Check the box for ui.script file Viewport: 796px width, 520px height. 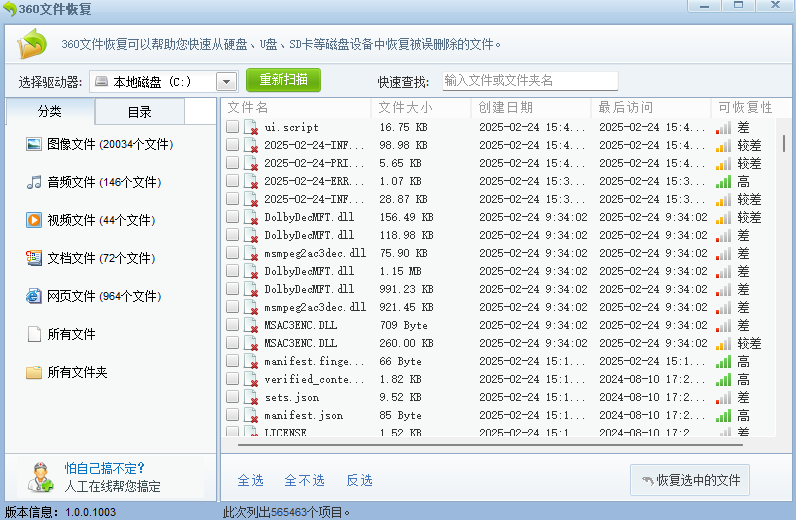(x=232, y=127)
